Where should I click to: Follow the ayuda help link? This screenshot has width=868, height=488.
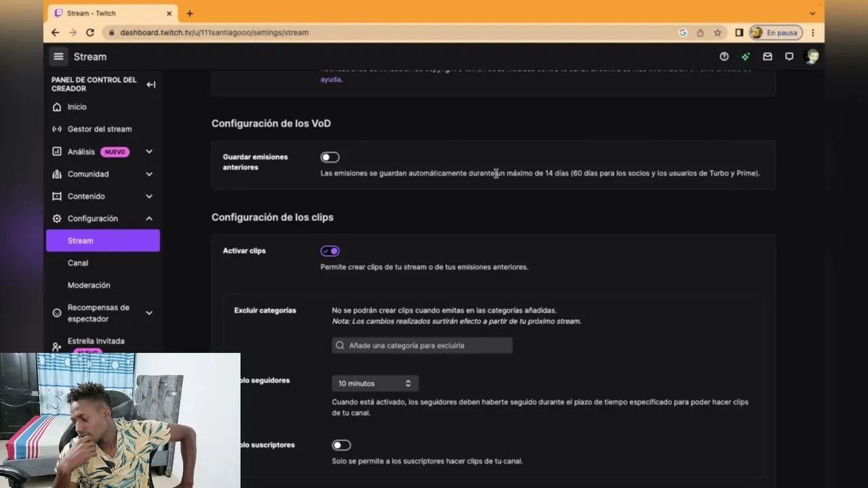331,79
